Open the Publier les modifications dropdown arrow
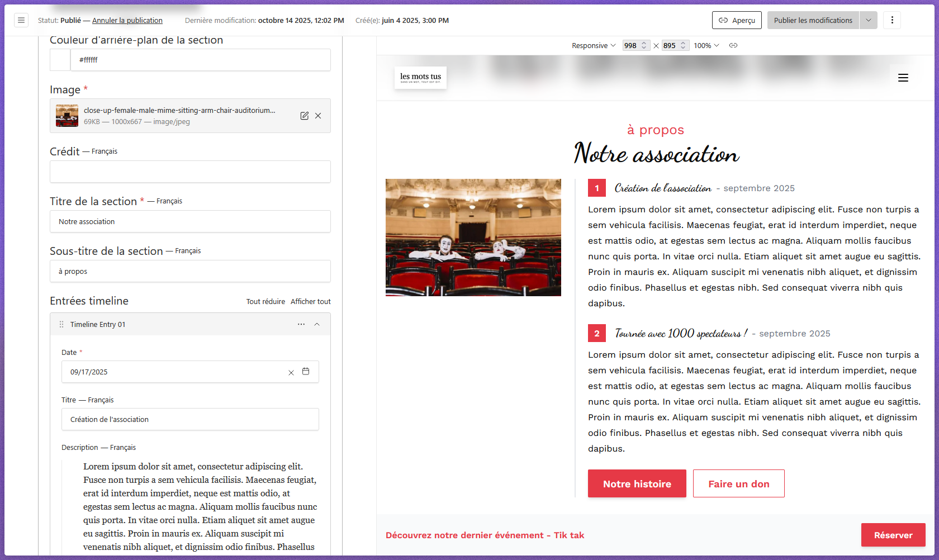The width and height of the screenshot is (939, 560). [868, 20]
